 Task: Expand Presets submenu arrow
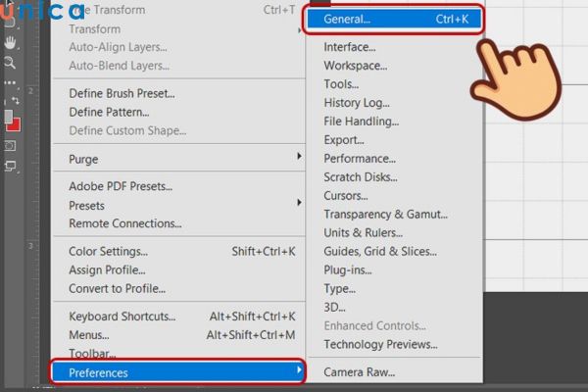pyautogui.click(x=299, y=203)
